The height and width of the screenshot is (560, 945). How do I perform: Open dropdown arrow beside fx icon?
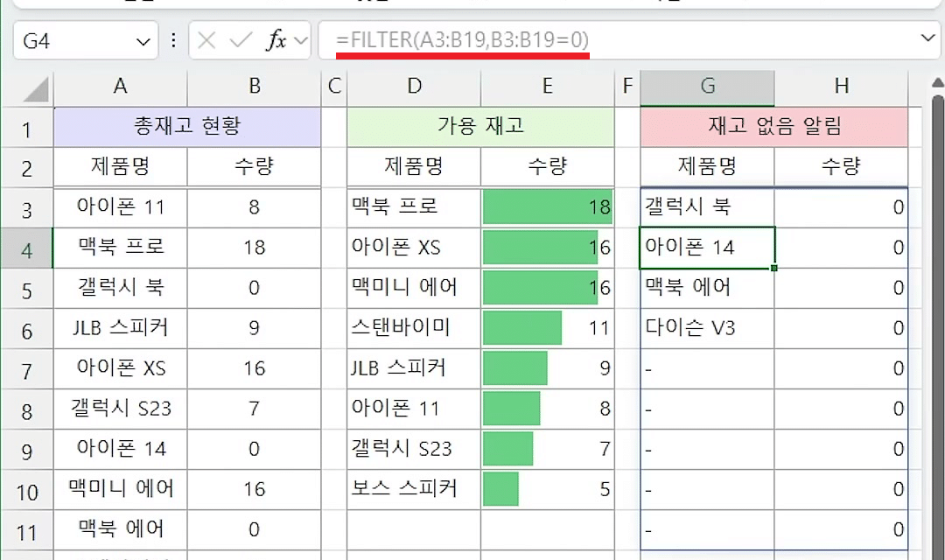point(300,41)
